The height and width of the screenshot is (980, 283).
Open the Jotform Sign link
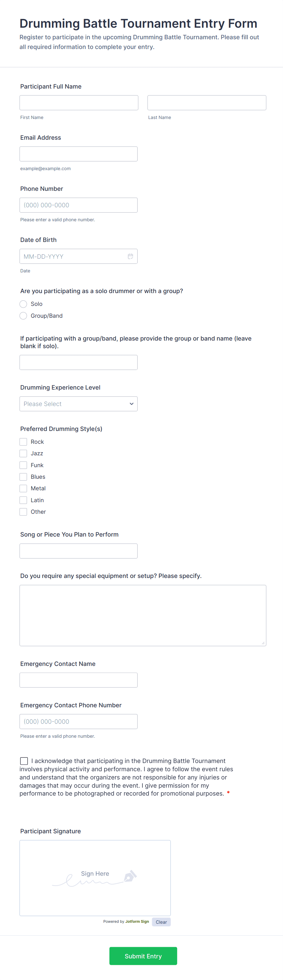[137, 922]
